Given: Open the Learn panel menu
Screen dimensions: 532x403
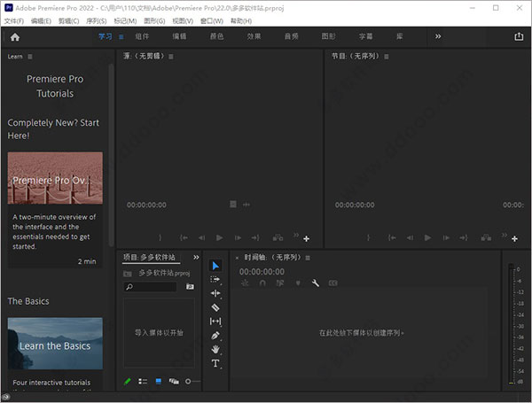Looking at the screenshot, I should coord(30,57).
